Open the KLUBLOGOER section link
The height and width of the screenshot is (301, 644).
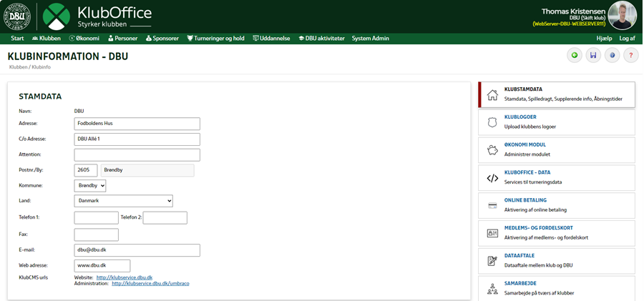[520, 117]
